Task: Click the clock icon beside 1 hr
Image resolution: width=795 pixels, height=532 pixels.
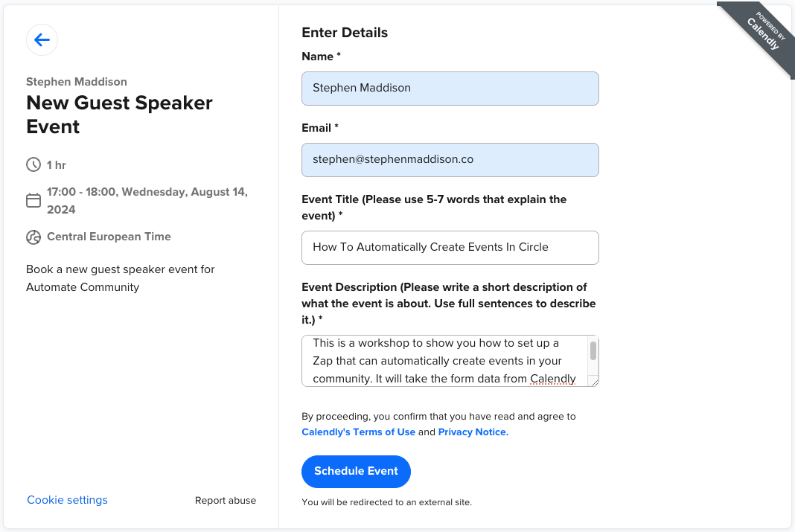Action: pos(33,164)
